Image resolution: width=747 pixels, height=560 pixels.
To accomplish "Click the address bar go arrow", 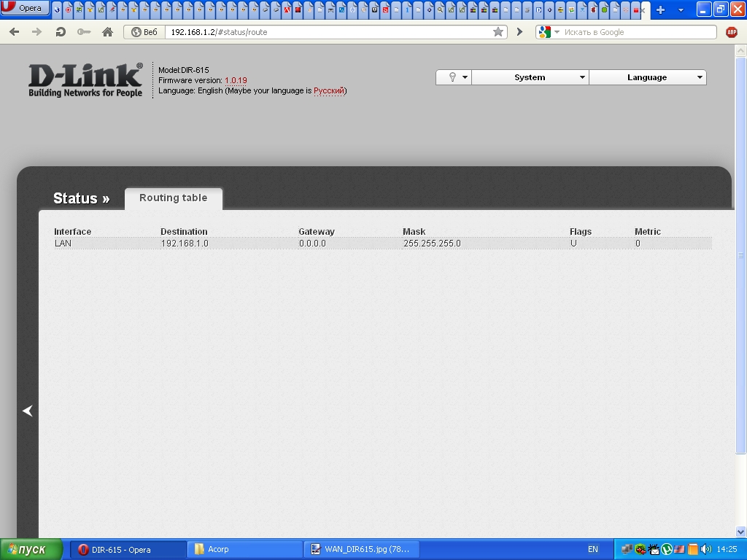I will pos(519,32).
